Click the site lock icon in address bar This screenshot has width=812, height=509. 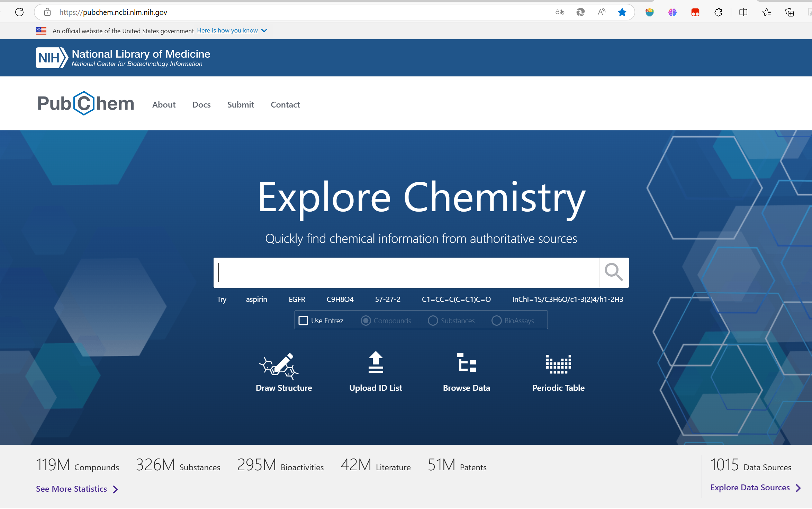[x=47, y=12]
